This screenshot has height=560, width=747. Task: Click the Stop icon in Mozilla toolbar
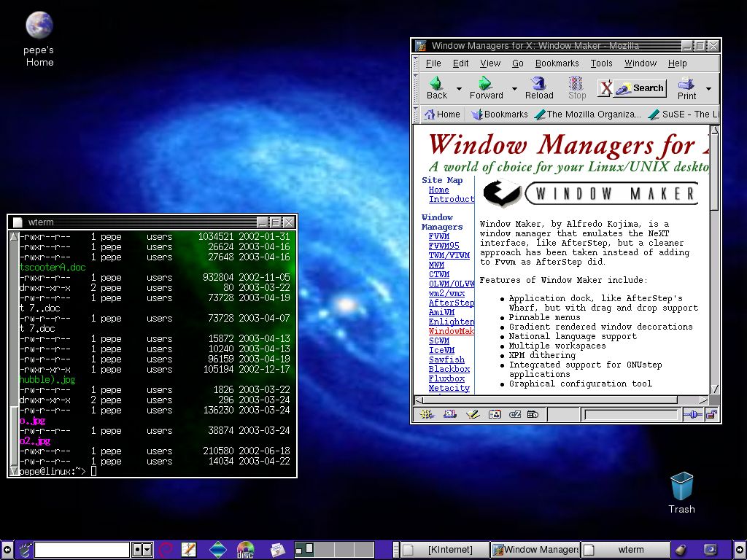(576, 83)
